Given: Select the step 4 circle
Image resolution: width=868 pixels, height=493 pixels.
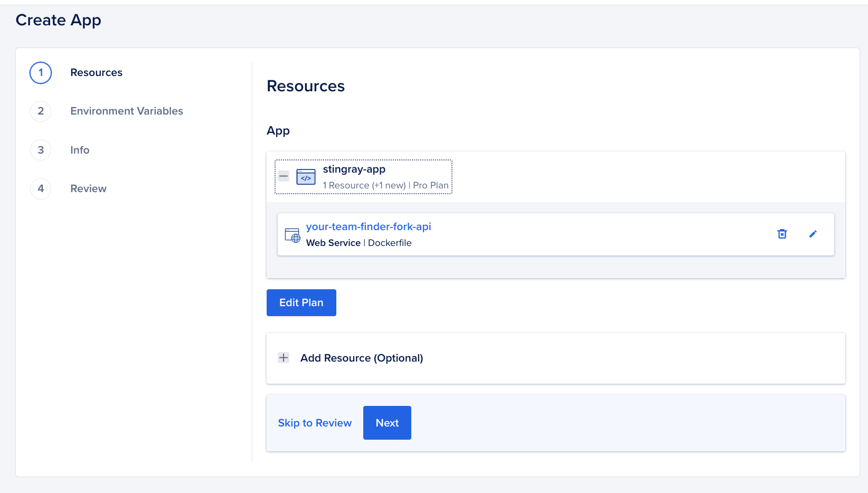Looking at the screenshot, I should 41,188.
